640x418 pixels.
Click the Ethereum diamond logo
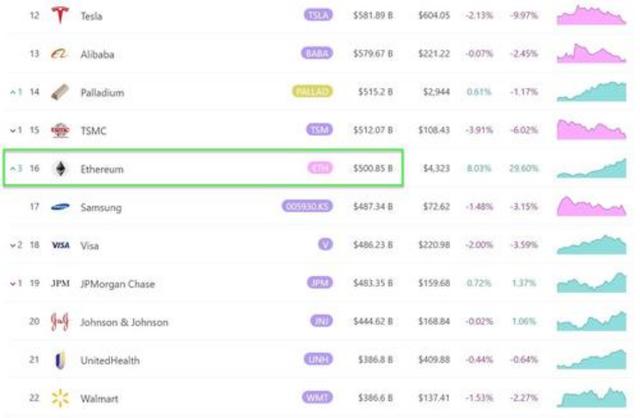click(x=60, y=169)
